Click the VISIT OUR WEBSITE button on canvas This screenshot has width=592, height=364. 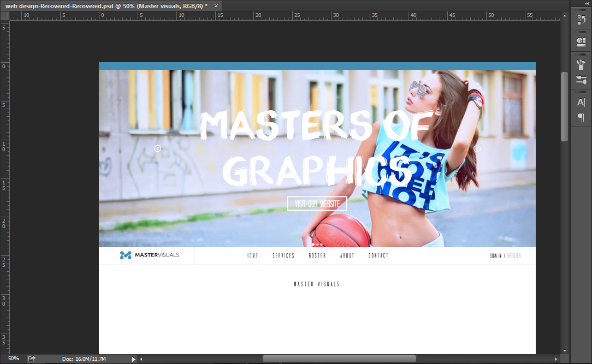317,204
